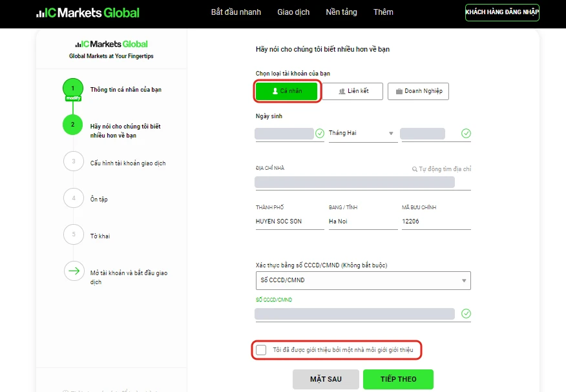Choose the Doanh Nghiệp account type
Image resolution: width=566 pixels, height=392 pixels.
419,91
